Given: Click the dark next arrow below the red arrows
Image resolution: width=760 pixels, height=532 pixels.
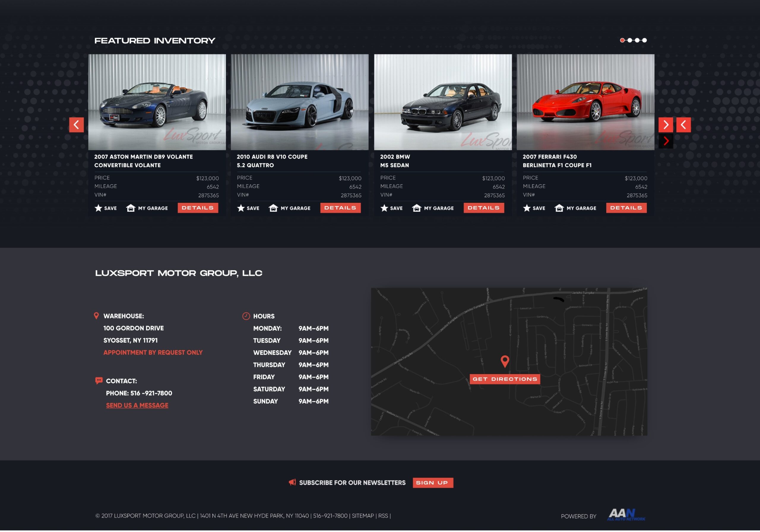Looking at the screenshot, I should pos(666,141).
